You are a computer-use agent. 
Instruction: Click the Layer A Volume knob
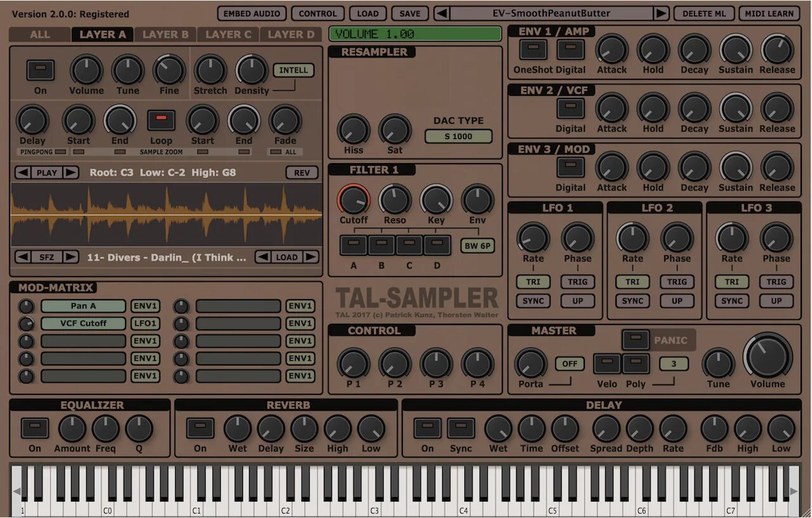click(x=86, y=70)
